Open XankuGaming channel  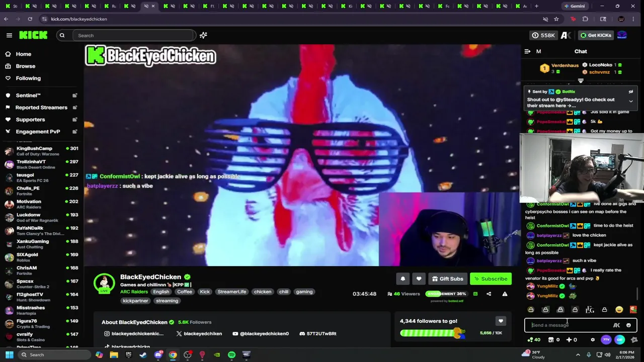41,244
